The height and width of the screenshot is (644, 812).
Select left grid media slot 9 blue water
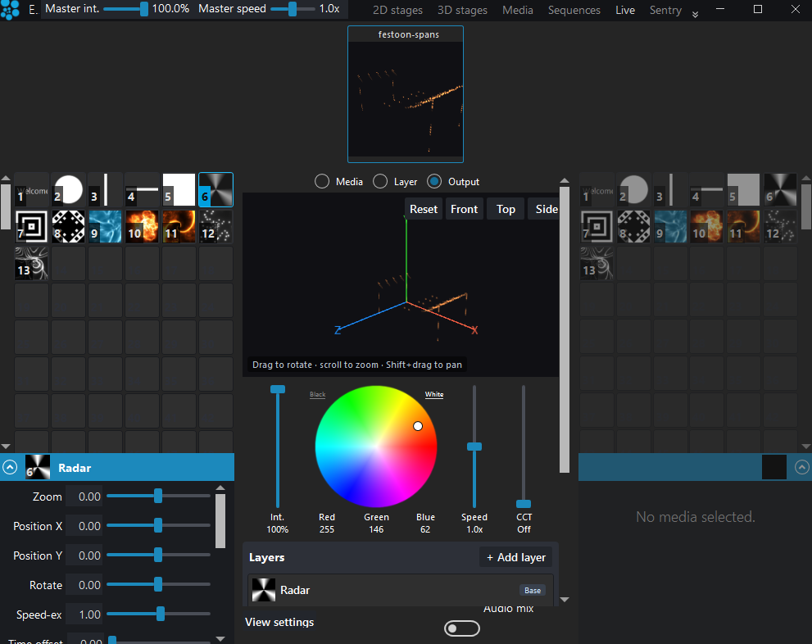105,226
